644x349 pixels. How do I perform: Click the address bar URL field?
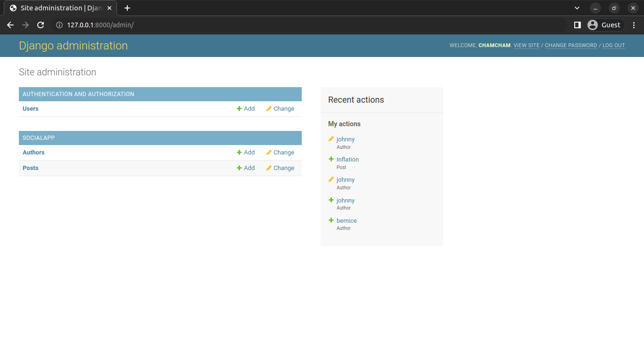311,25
